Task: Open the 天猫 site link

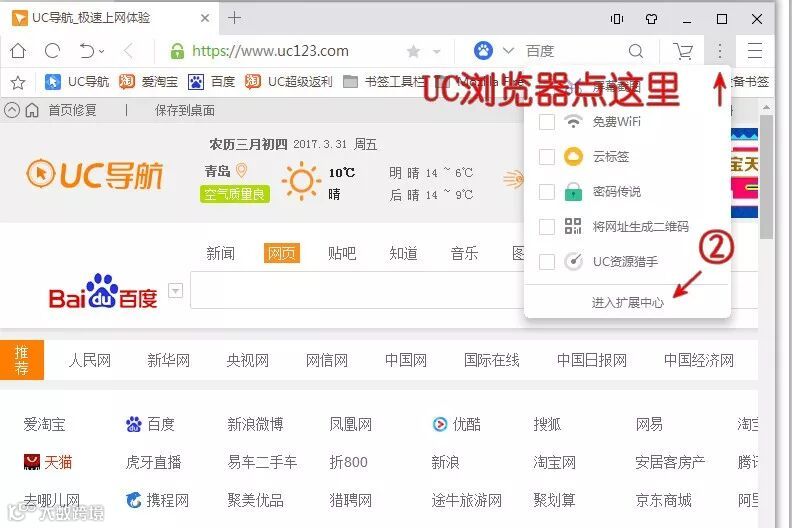Action: [48, 462]
